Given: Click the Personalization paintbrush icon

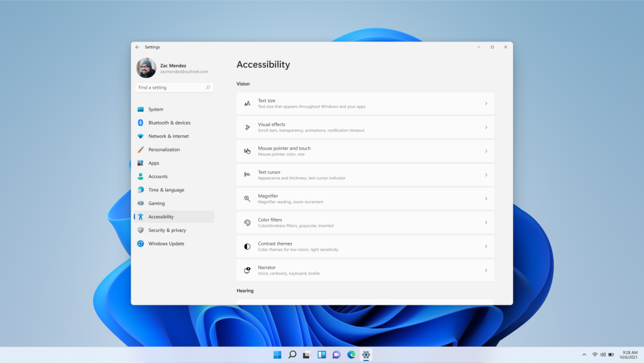Looking at the screenshot, I should [x=140, y=150].
